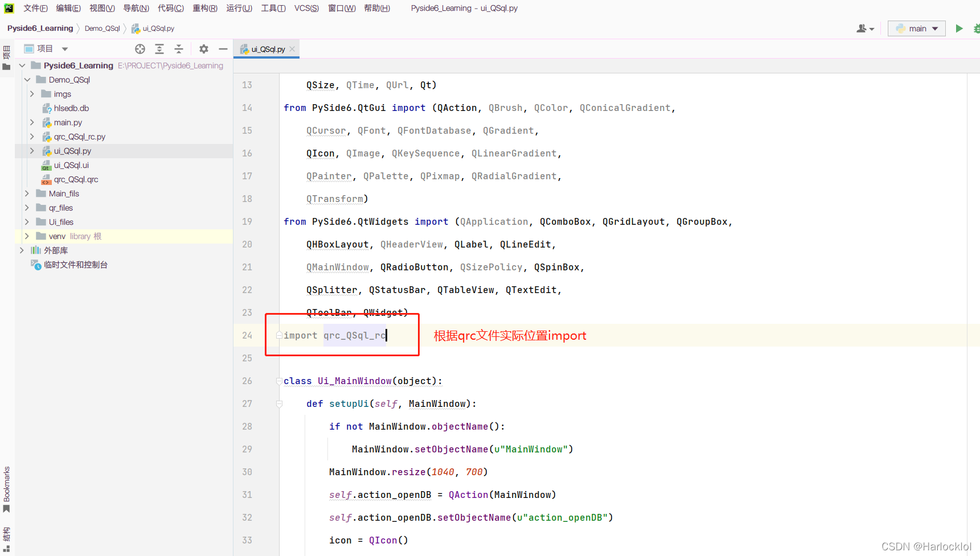
Task: Click the PyCharm application logo icon
Action: click(x=9, y=8)
